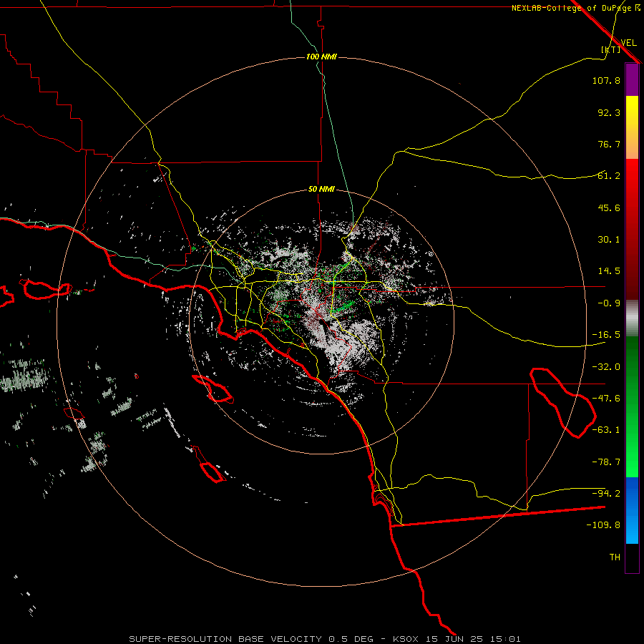Image resolution: width=644 pixels, height=644 pixels.
Task: Click the 107.8 scale value
Action: coord(606,80)
